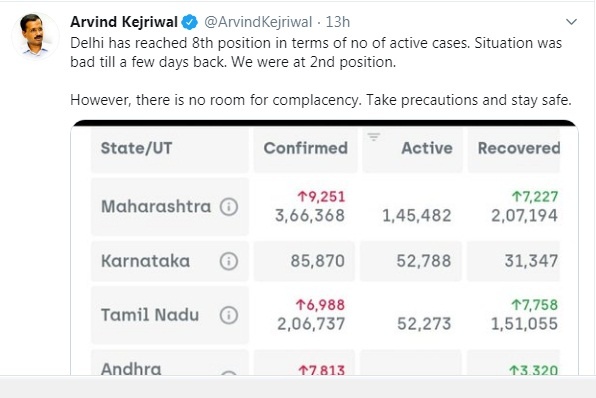The width and height of the screenshot is (596, 398).
Task: Click the info icon beside Maharashtra
Action: 229,207
